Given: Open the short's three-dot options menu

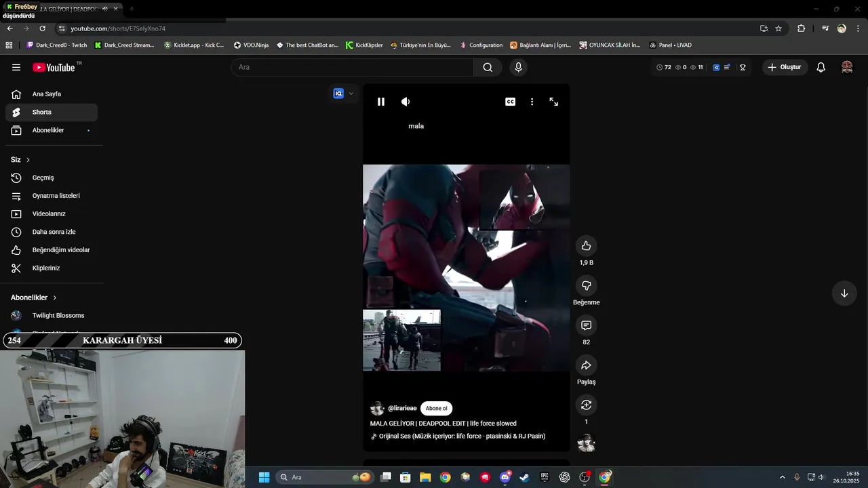Looking at the screenshot, I should [x=532, y=102].
